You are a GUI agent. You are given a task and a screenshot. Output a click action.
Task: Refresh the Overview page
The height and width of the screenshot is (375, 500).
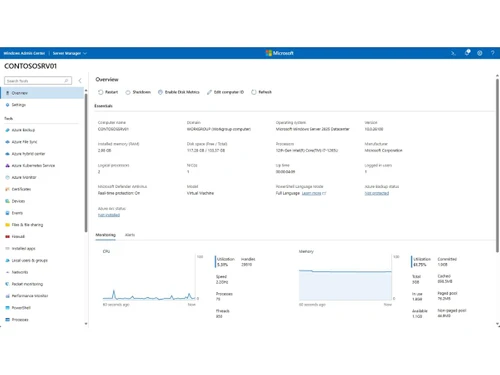(x=262, y=92)
